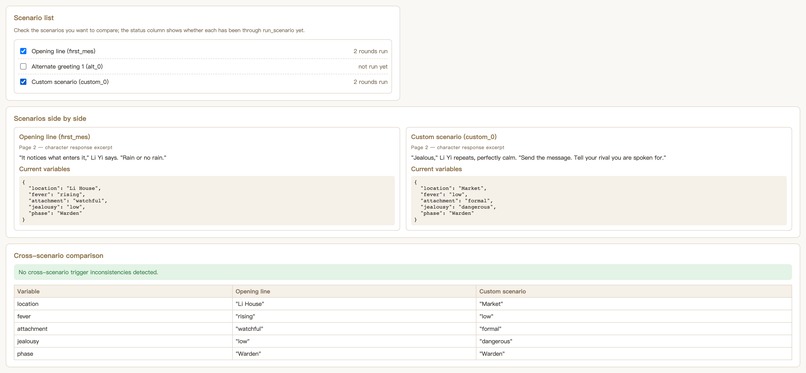Click the 'No cross-scenario trigger inconsistencies detected' banner
Viewport: 806px width, 373px height.
403,272
